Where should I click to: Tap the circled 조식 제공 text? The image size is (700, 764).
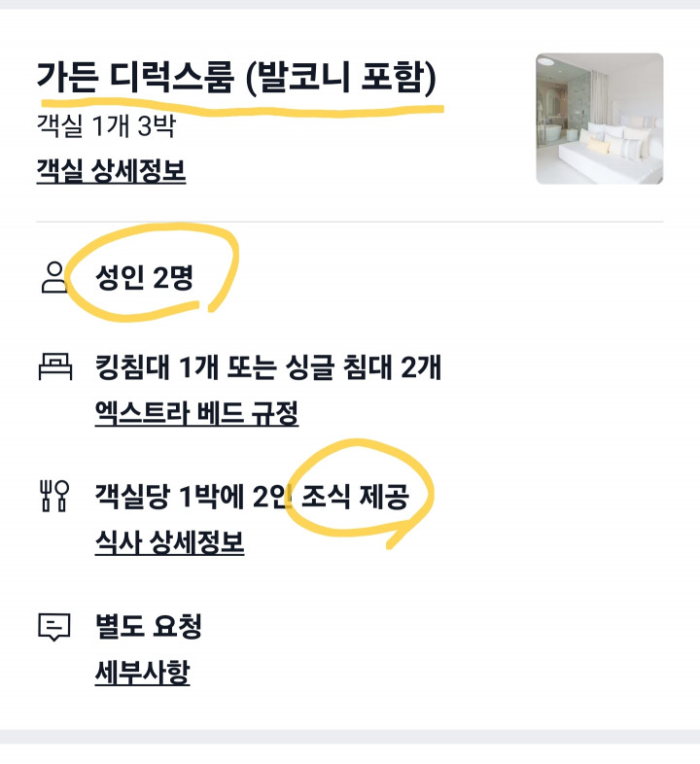tap(356, 496)
